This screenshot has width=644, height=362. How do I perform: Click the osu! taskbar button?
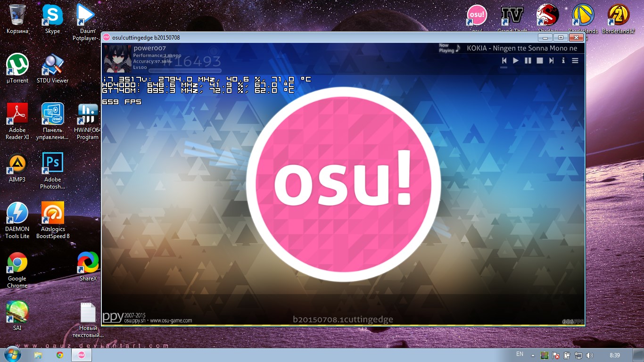coord(82,355)
